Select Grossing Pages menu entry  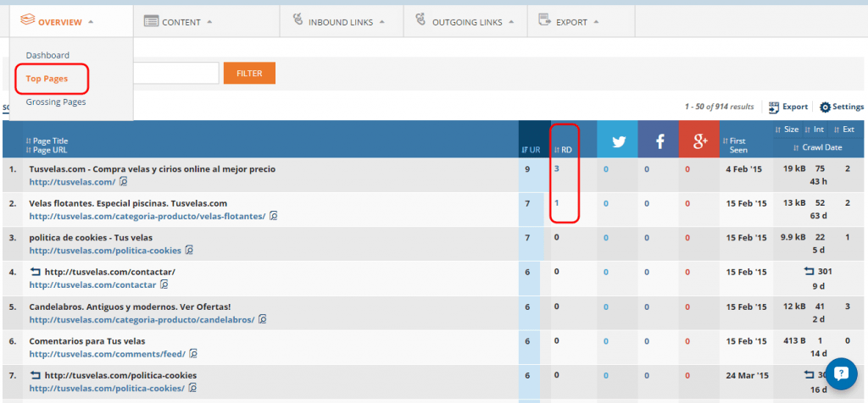click(55, 102)
